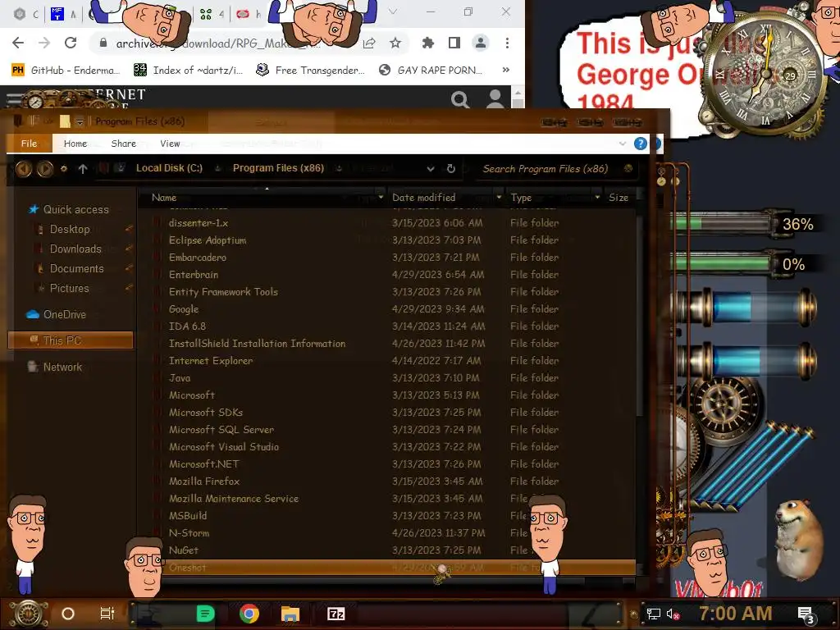
Task: Open the Index of ~dartz bookmark
Action: click(x=188, y=71)
